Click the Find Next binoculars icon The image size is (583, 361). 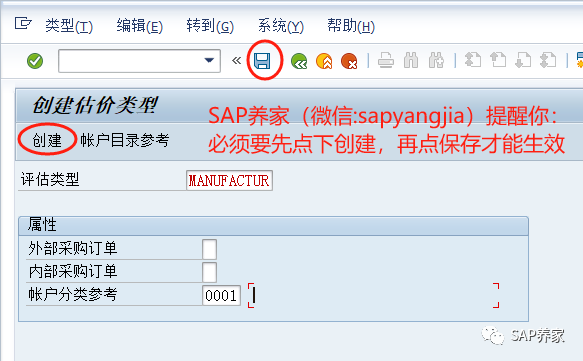(x=436, y=61)
